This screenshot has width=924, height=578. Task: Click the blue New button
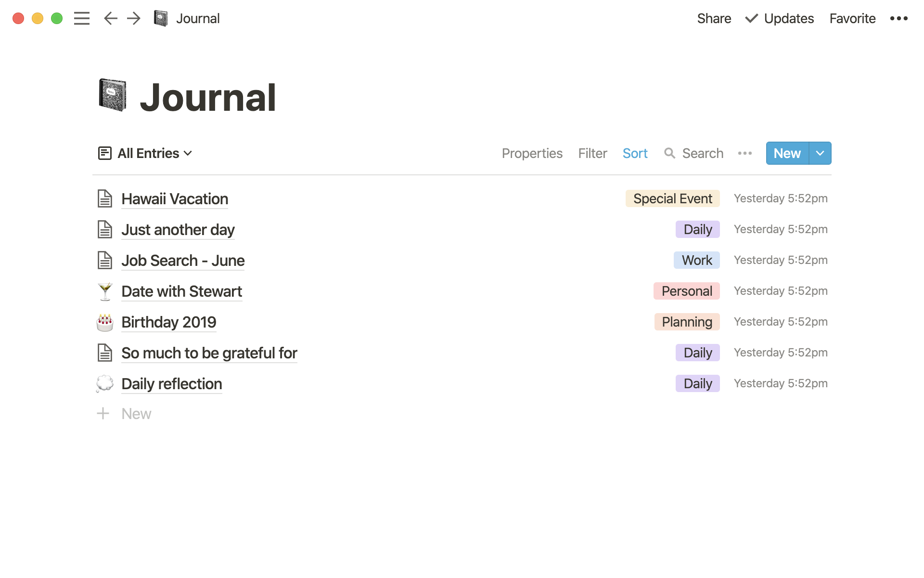point(787,153)
